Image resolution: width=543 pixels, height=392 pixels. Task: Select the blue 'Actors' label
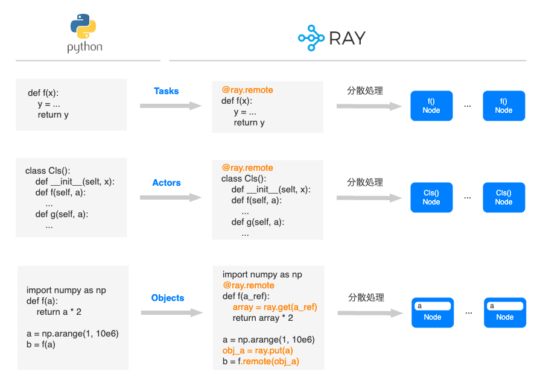coord(167,183)
